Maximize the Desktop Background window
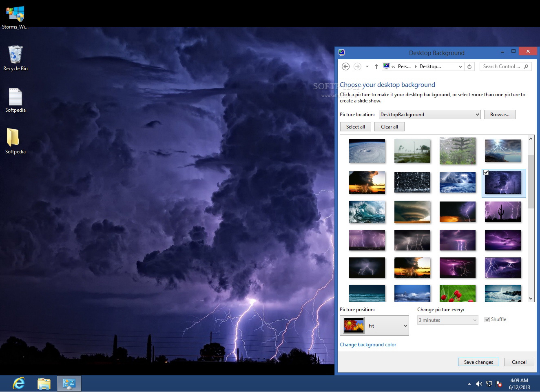 [x=513, y=51]
